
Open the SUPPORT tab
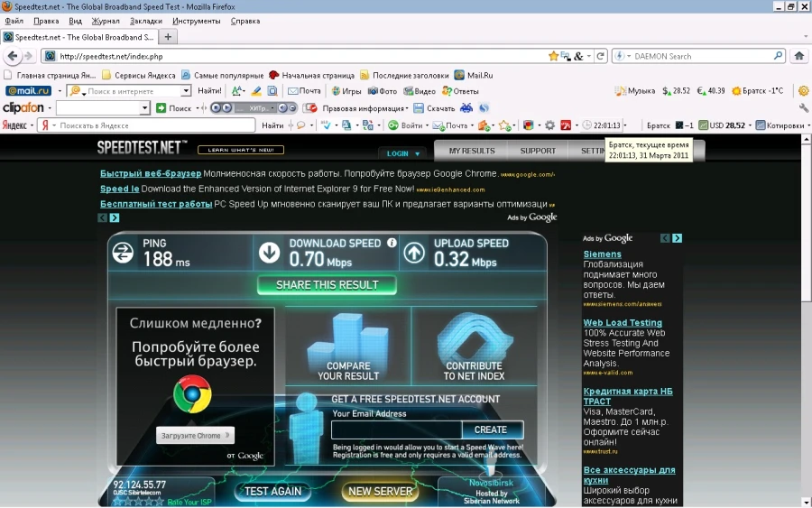click(x=538, y=151)
